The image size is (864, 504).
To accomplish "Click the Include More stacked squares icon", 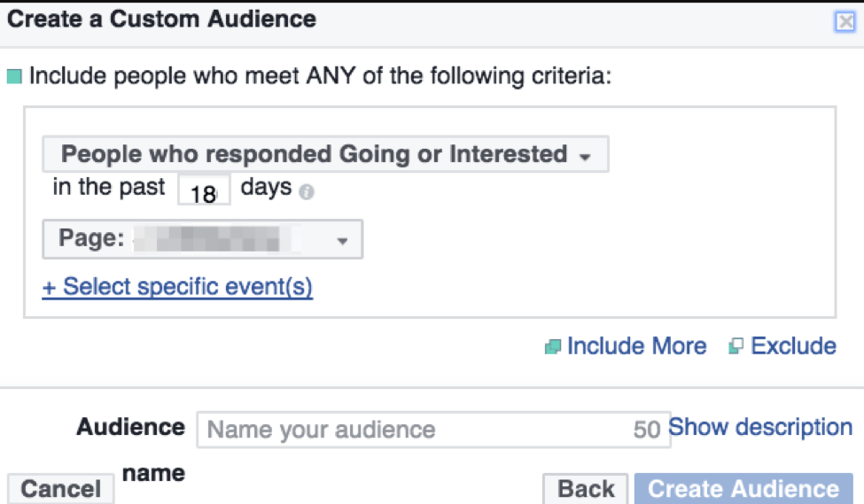I will (553, 347).
